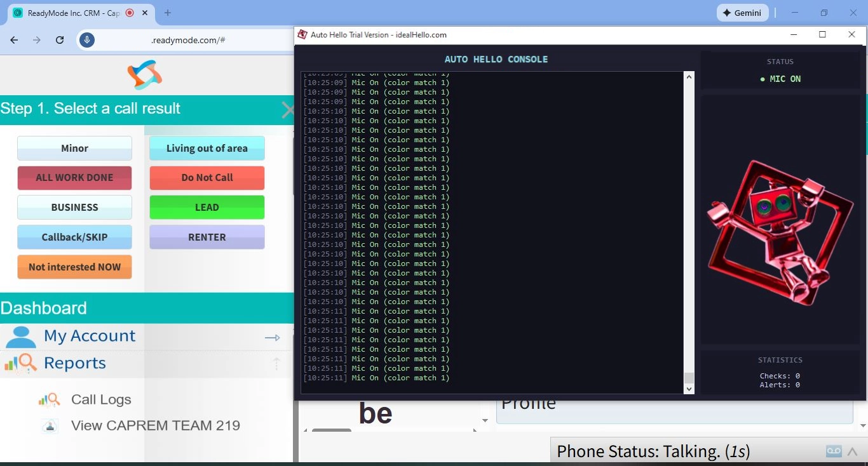
Task: Open a new browser tab
Action: [x=168, y=13]
